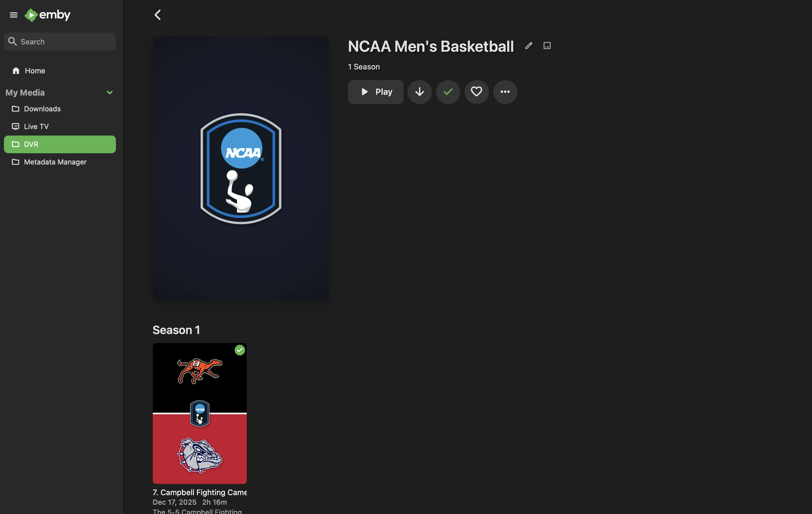Toggle the series played checkmark button
The height and width of the screenshot is (514, 812).
448,92
